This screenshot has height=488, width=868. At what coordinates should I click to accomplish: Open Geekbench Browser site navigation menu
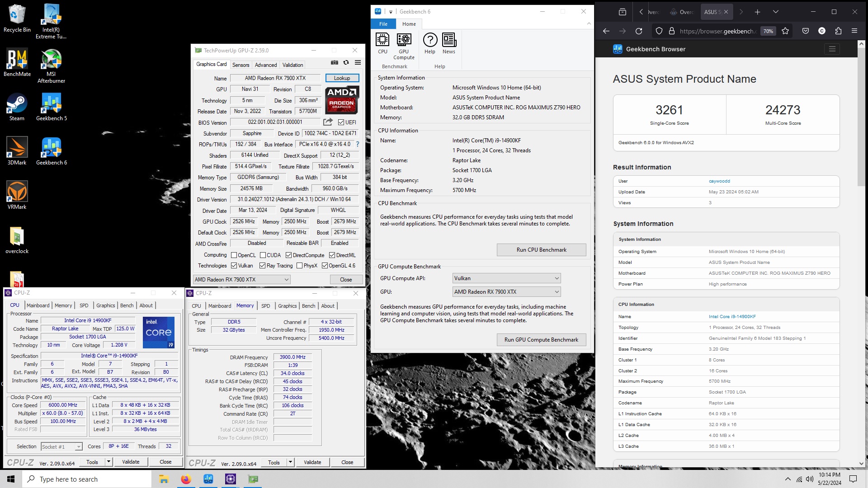point(832,49)
